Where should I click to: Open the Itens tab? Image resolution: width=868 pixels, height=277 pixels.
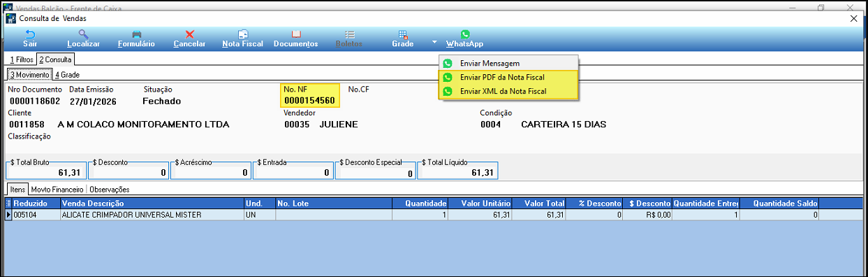[17, 189]
